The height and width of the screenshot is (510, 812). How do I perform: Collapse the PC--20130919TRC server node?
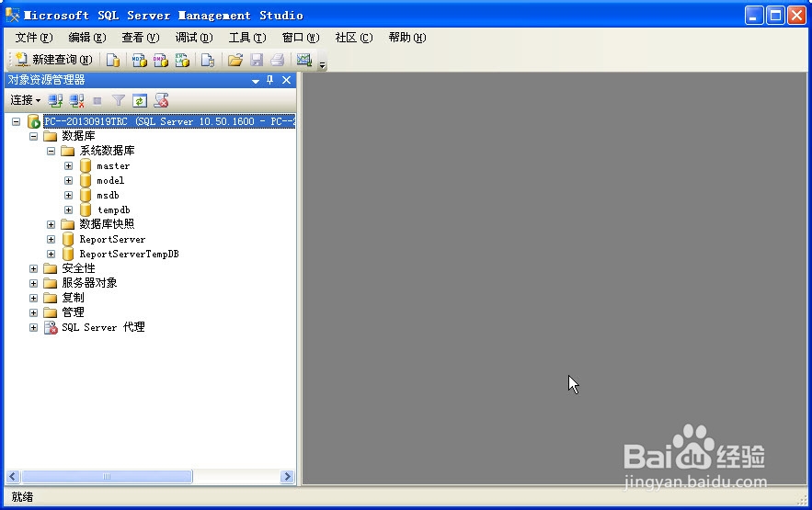pyautogui.click(x=16, y=121)
